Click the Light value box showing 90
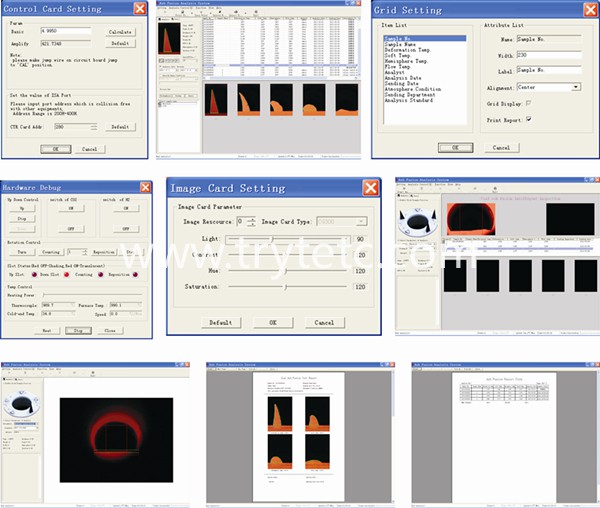The width and height of the screenshot is (600, 508). [x=360, y=239]
